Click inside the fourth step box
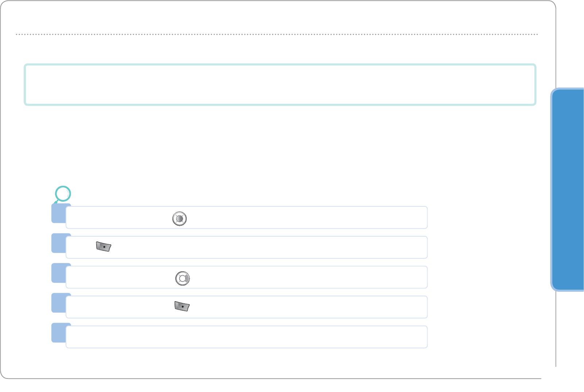Viewport: 584px width, 392px height. pyautogui.click(x=292, y=307)
